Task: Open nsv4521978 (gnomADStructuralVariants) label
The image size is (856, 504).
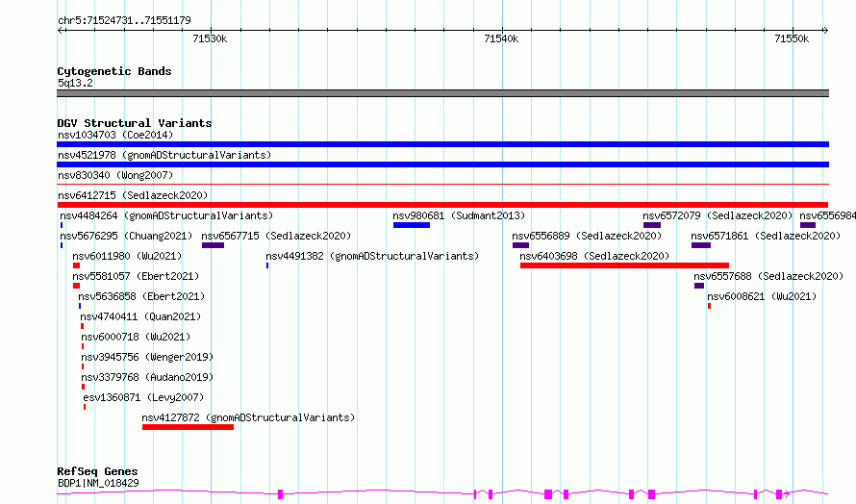Action: pos(164,155)
